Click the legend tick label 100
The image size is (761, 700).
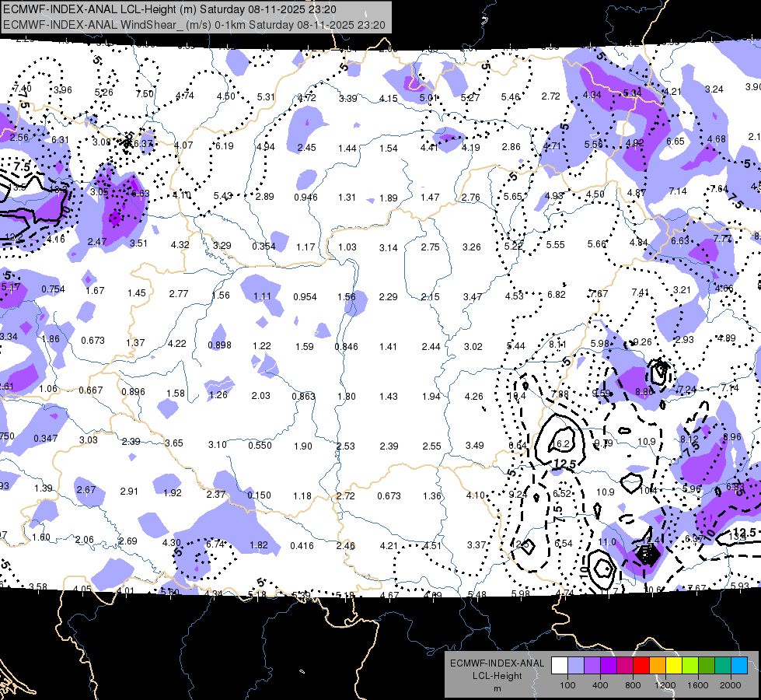click(x=567, y=685)
